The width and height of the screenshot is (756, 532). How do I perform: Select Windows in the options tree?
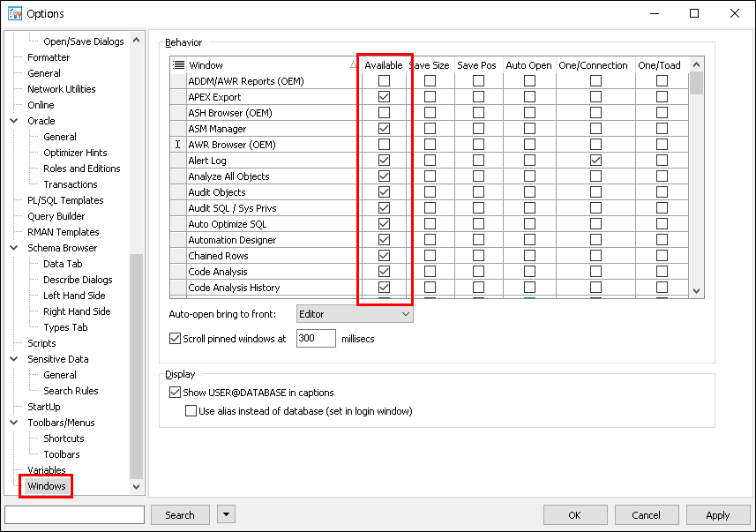tap(46, 486)
